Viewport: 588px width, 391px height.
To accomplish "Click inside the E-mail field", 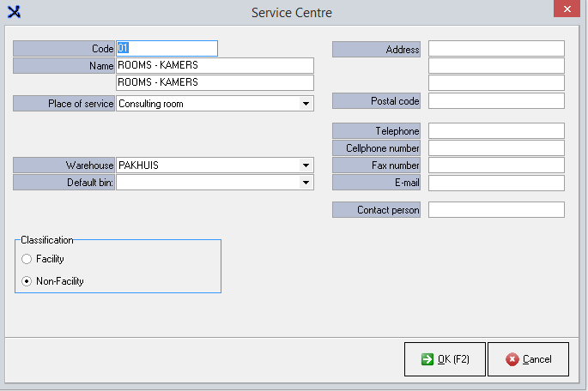I will click(x=496, y=183).
